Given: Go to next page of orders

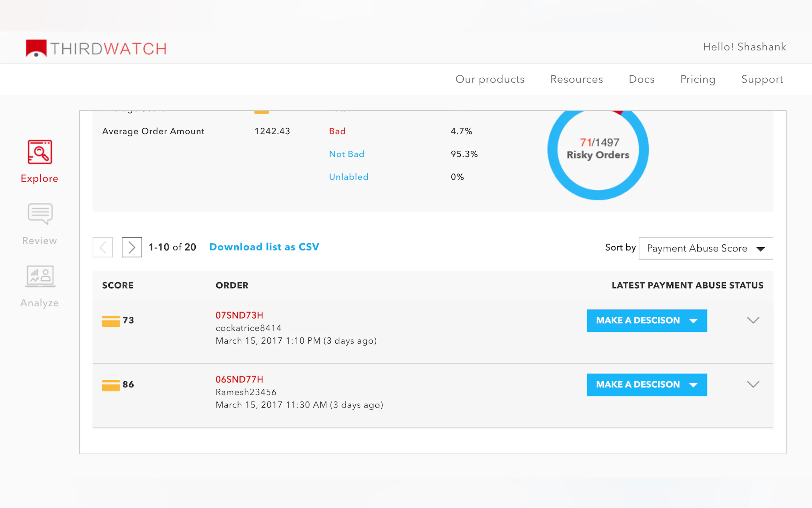Looking at the screenshot, I should 132,247.
